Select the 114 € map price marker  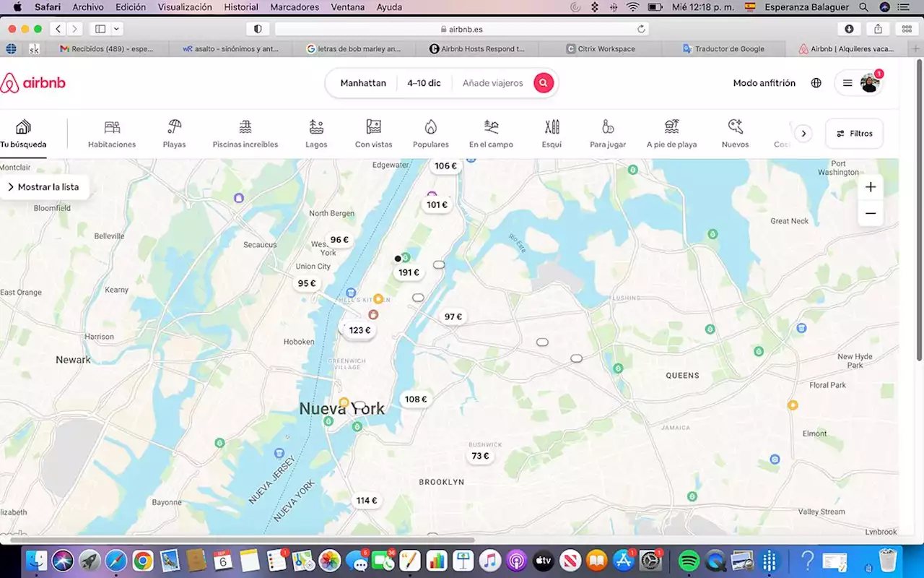pyautogui.click(x=367, y=501)
